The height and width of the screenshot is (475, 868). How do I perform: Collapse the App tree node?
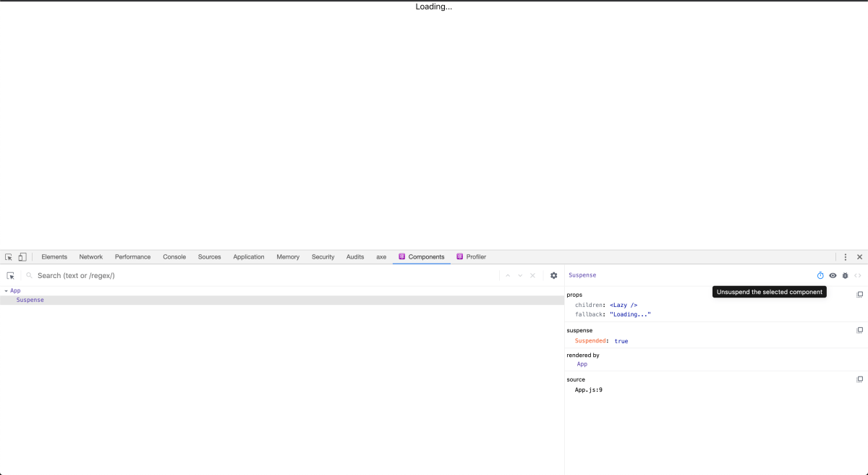tap(6, 290)
